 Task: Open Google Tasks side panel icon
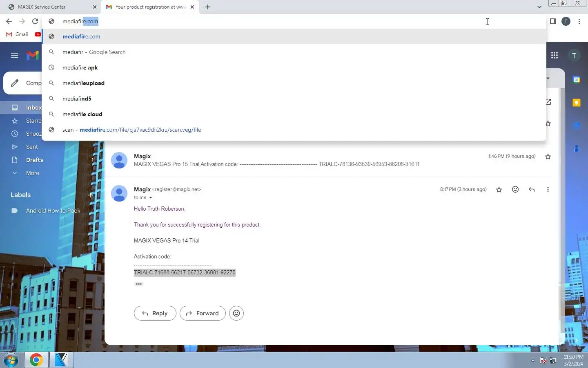(x=577, y=126)
